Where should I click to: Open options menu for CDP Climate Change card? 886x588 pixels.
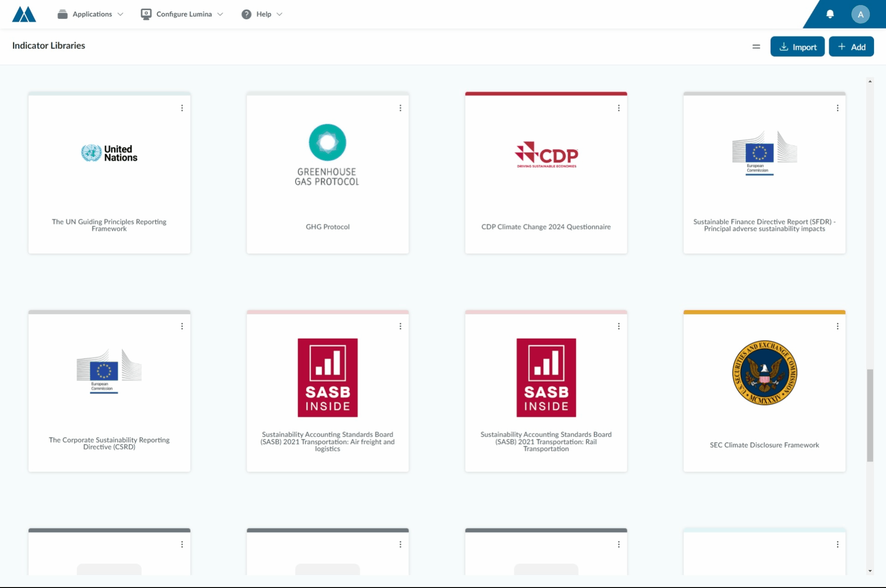pos(618,108)
